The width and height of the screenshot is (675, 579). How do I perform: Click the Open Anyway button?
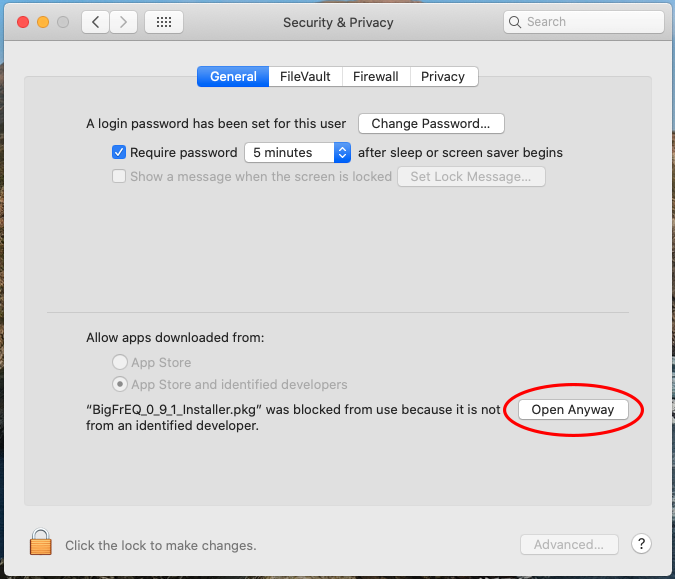pyautogui.click(x=573, y=409)
